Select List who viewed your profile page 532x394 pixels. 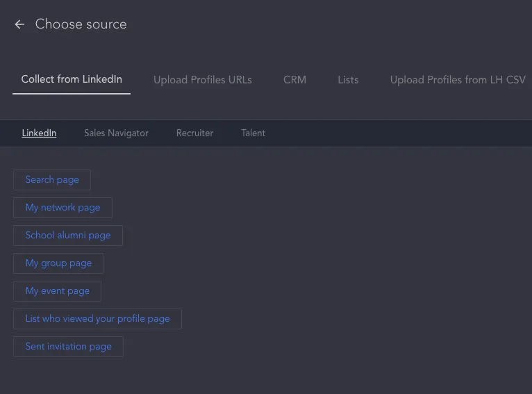[x=97, y=319]
